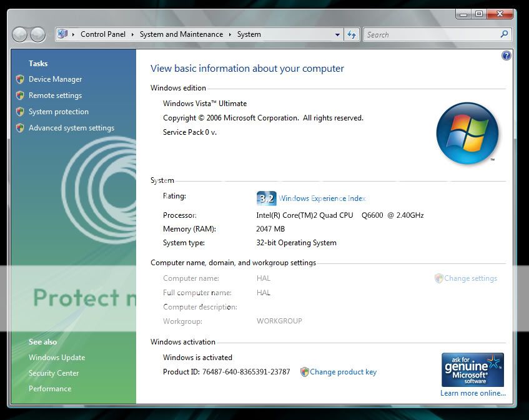Click the 32-bit Operating System text
Viewport: 529px width, 420px height.
point(296,243)
